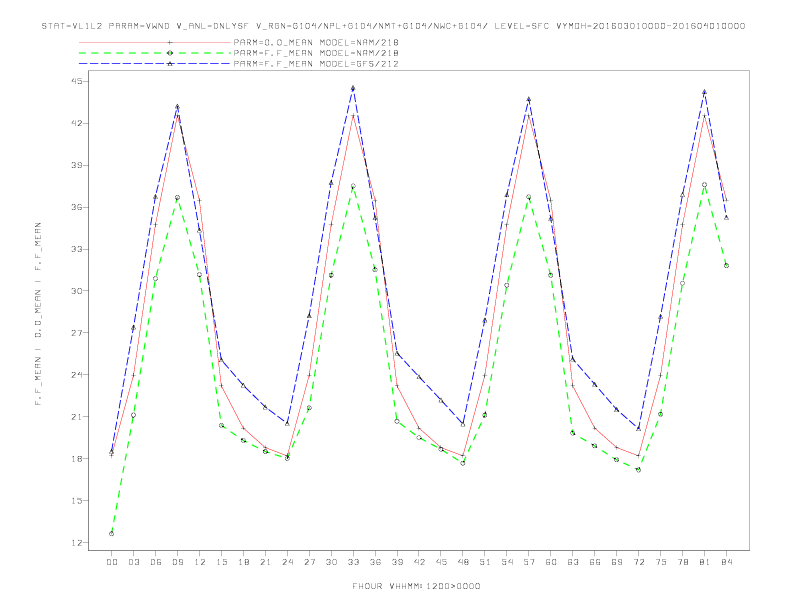
Task: Click green circle data point at hour 72
Action: coord(639,470)
